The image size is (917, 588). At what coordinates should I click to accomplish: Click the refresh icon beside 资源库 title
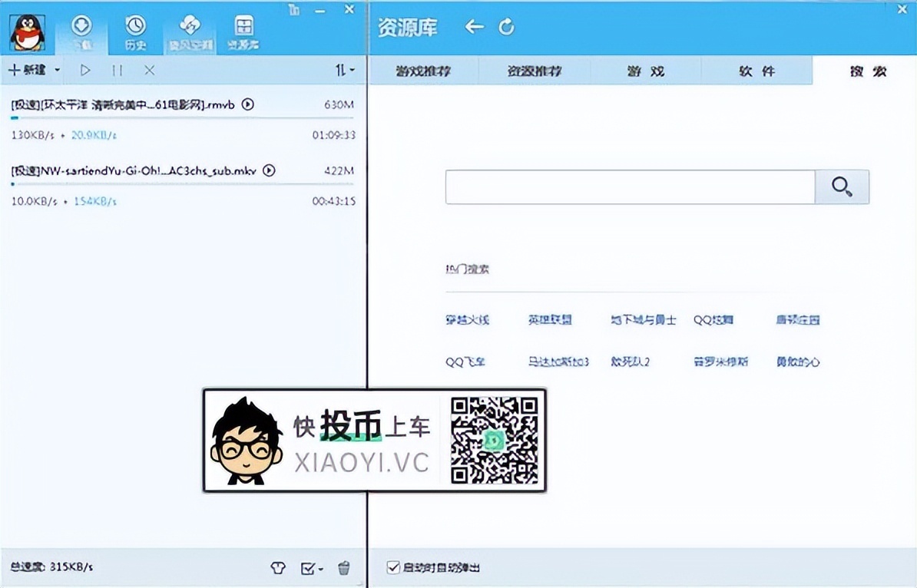pyautogui.click(x=506, y=28)
